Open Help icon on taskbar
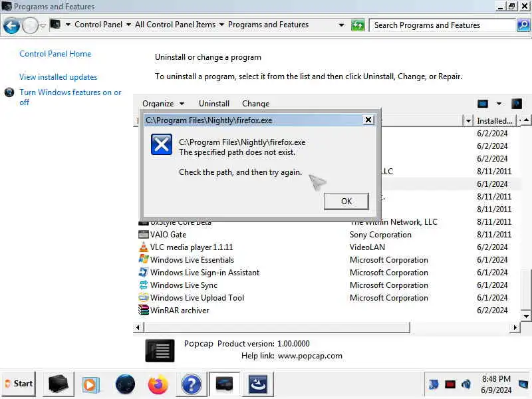 point(192,385)
